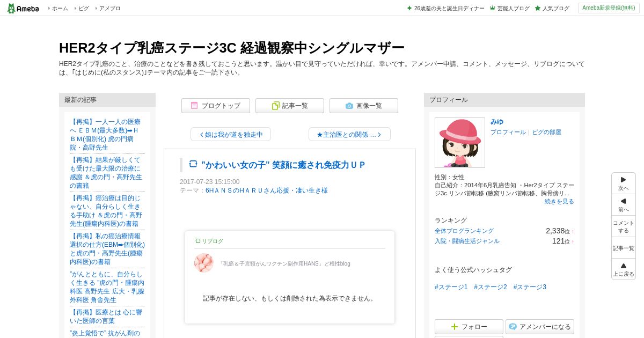Click the small リブログ icon in card
644x338 pixels.
point(197,241)
